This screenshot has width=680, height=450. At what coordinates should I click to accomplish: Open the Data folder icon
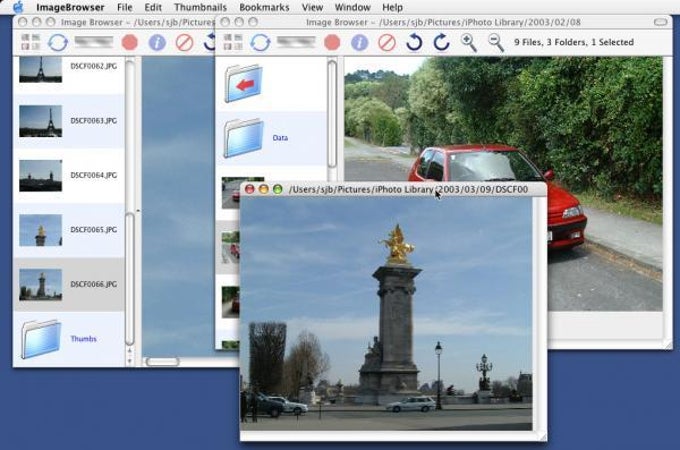click(244, 138)
